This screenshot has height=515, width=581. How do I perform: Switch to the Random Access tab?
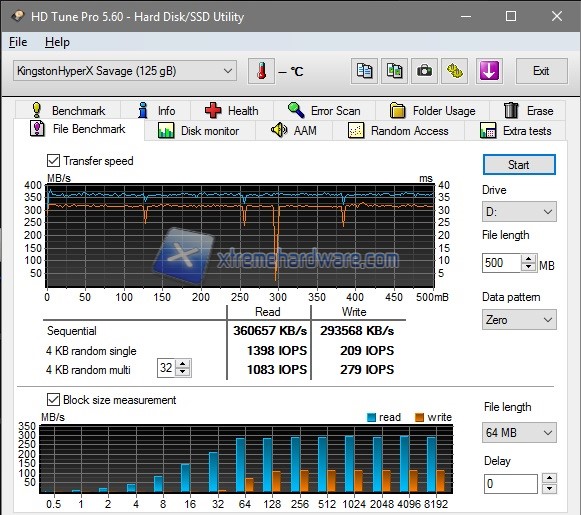pyautogui.click(x=399, y=131)
